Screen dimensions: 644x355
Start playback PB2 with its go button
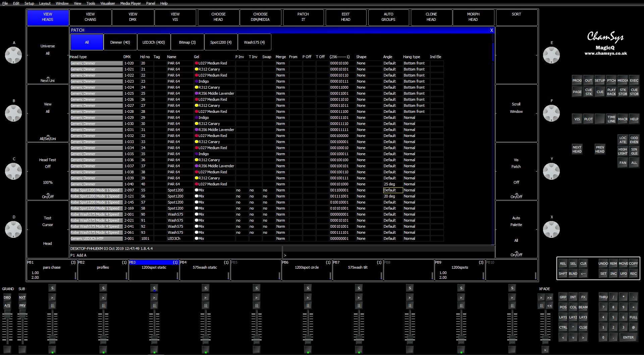(103, 297)
